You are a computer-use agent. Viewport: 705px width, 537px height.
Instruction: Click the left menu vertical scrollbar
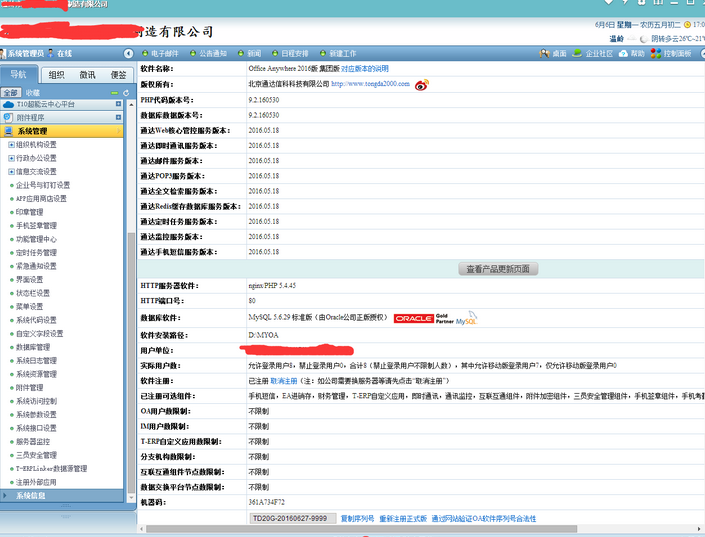tap(131, 362)
